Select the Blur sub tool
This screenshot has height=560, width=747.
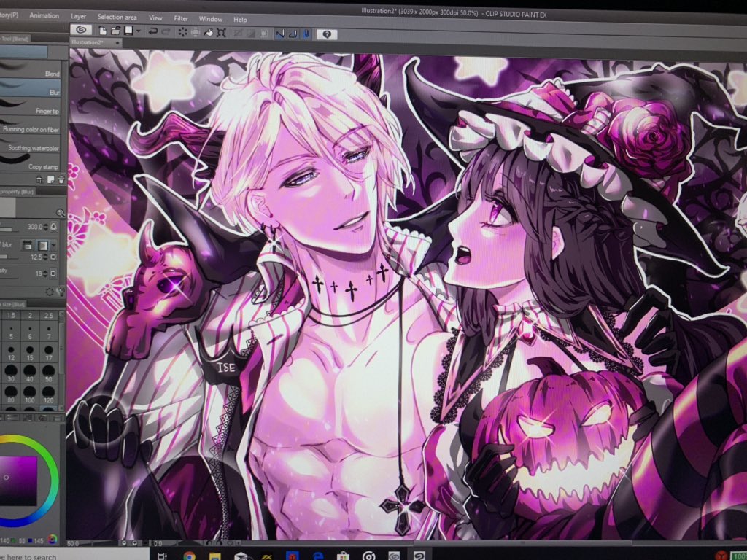coord(31,87)
